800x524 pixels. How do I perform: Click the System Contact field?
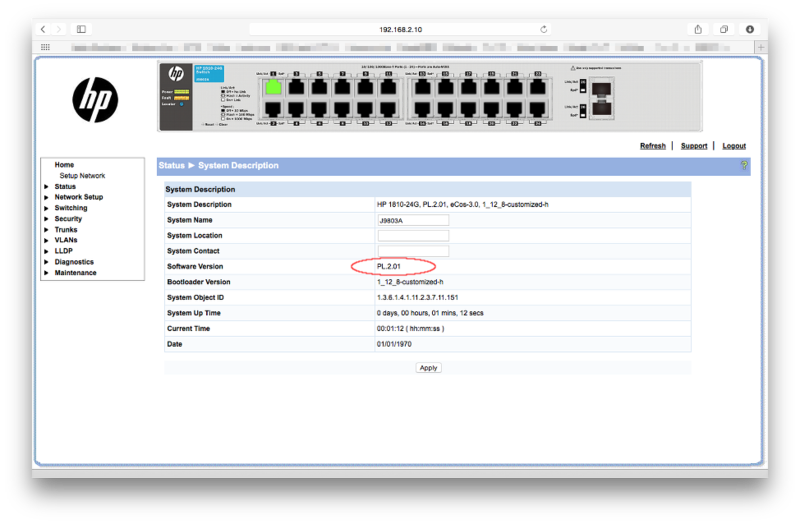[413, 251]
